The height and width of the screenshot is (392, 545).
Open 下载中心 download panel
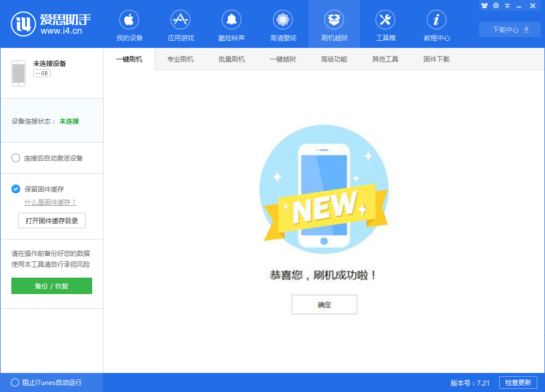coord(510,29)
